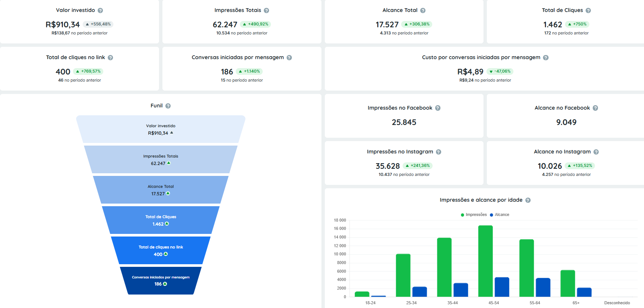The height and width of the screenshot is (308, 644).
Task: Click the +306,38% badge on Alcance Total
Action: (417, 24)
